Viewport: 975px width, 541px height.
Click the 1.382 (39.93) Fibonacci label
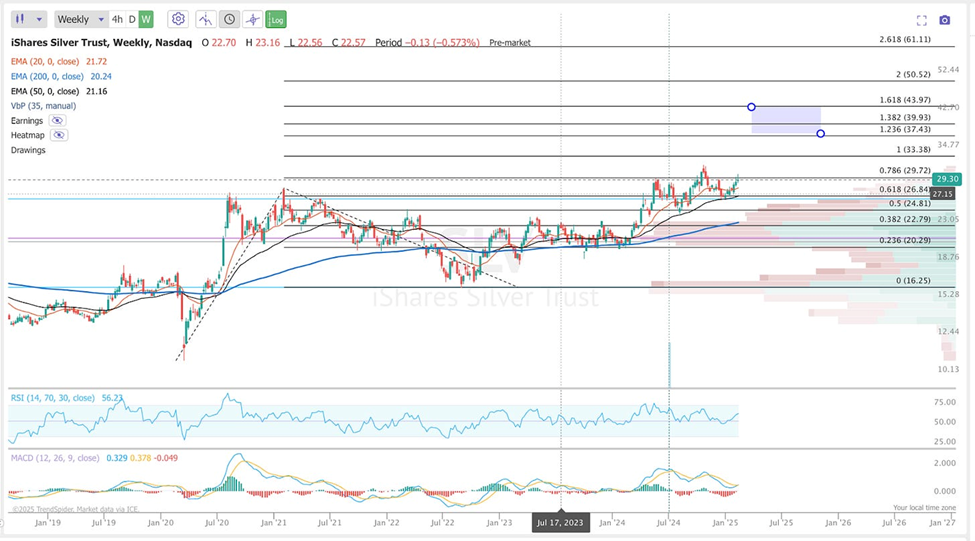(x=905, y=118)
